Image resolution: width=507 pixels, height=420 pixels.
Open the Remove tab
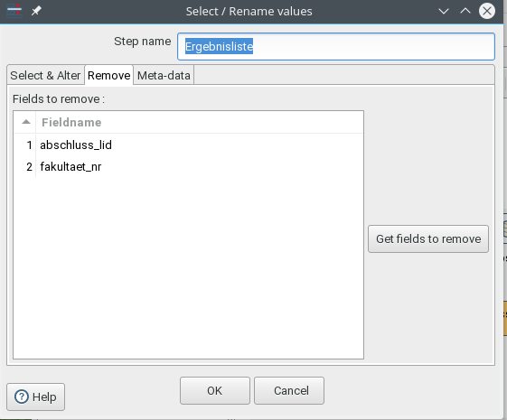click(x=109, y=75)
